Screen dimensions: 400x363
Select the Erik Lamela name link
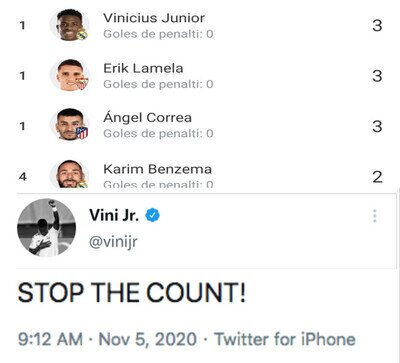pos(143,68)
